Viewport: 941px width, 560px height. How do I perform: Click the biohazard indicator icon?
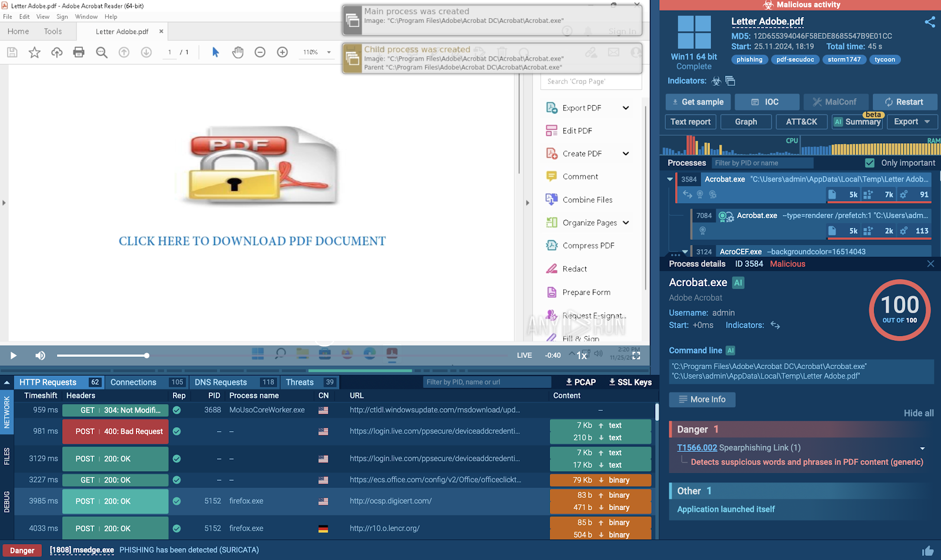[716, 81]
